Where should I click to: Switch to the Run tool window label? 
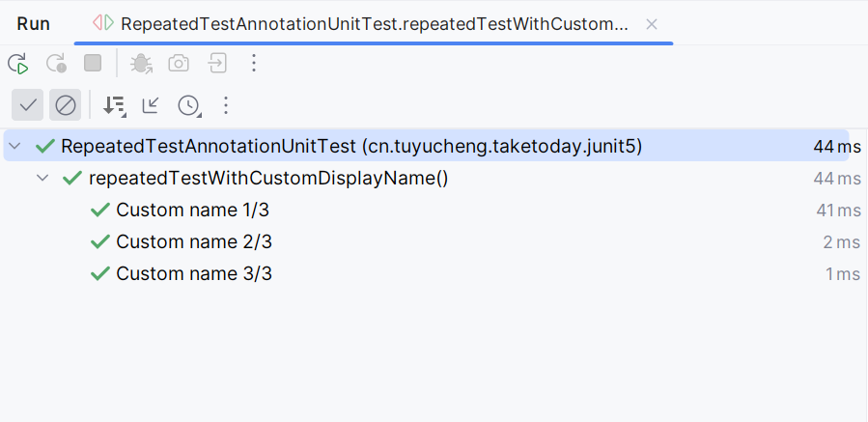tap(33, 24)
